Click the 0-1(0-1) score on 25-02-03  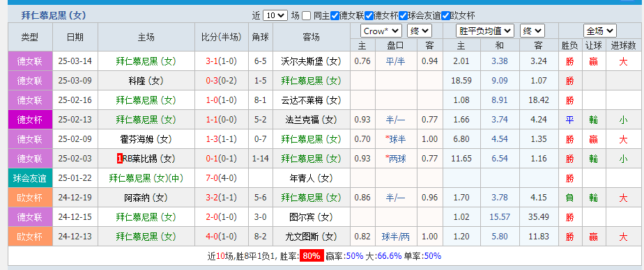coord(222,159)
